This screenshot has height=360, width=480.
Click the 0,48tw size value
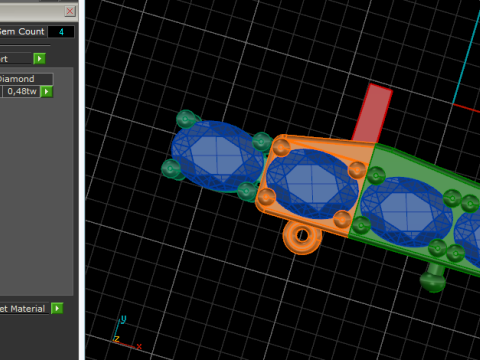22,91
